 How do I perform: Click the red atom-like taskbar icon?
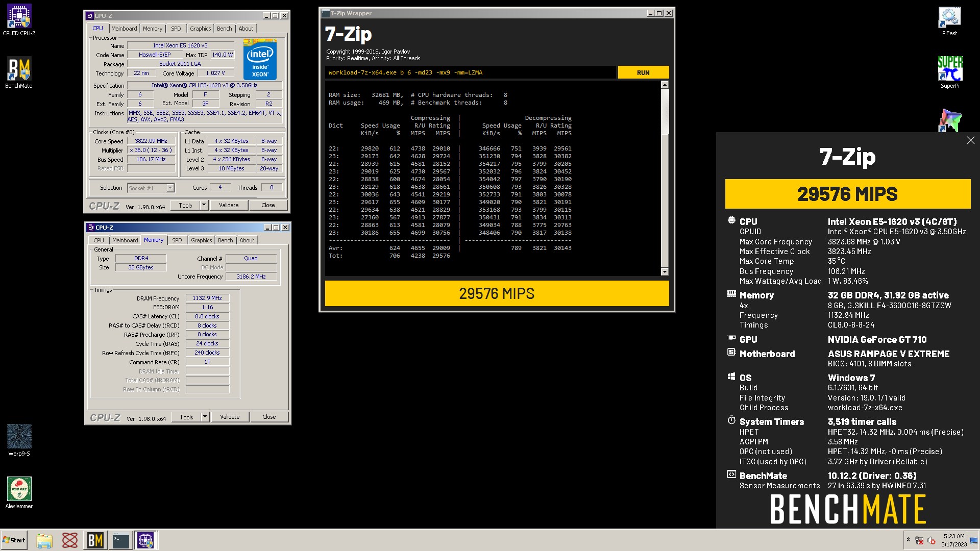(70, 540)
